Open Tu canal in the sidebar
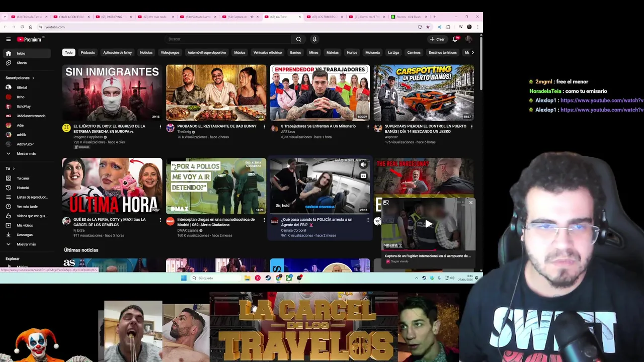 26,178
